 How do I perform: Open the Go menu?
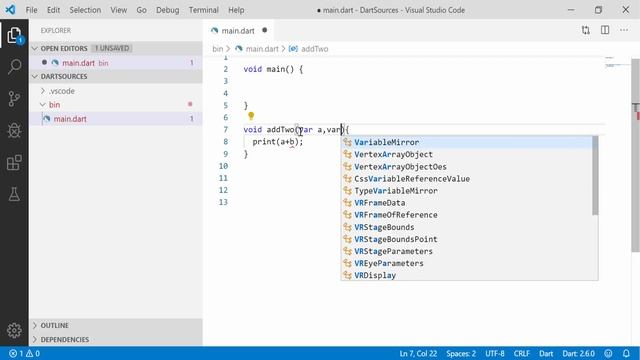[x=141, y=10]
